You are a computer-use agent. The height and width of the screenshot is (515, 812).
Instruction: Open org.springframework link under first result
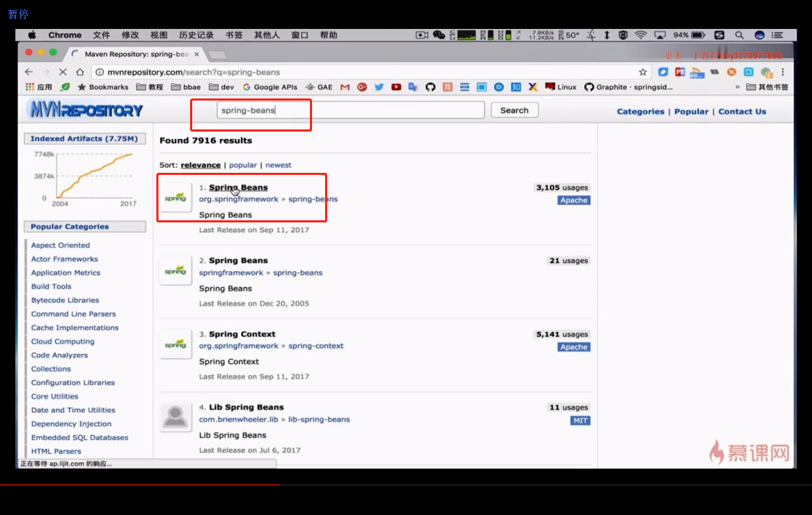point(238,199)
